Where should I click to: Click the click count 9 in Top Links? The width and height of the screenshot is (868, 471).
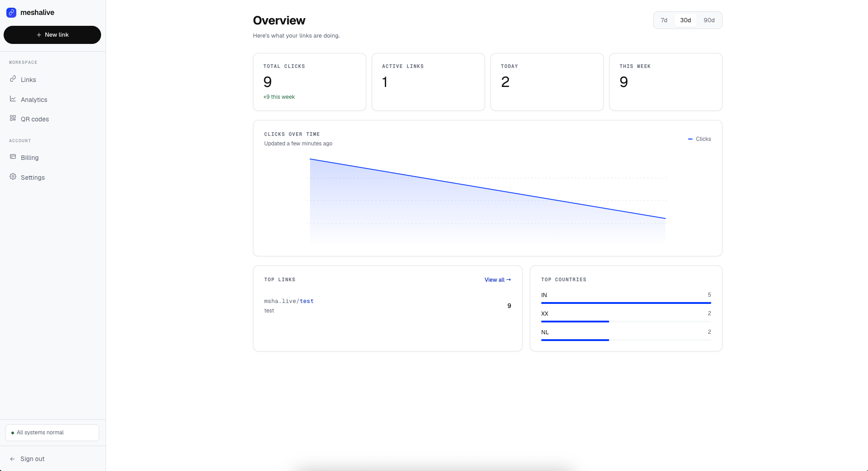tap(509, 306)
